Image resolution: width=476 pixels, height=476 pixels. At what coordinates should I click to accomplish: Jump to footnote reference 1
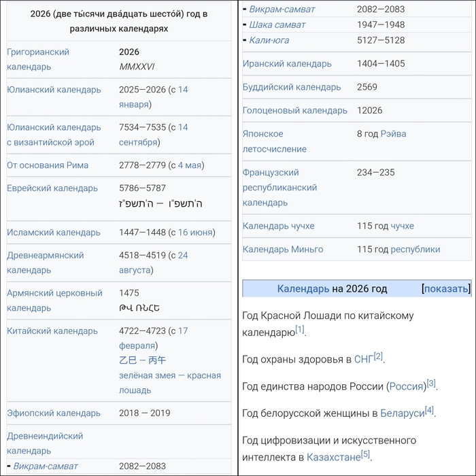[300, 330]
